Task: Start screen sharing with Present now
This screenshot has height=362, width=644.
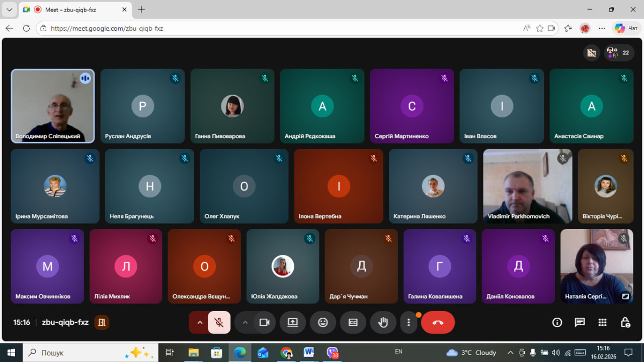Action: (x=293, y=323)
